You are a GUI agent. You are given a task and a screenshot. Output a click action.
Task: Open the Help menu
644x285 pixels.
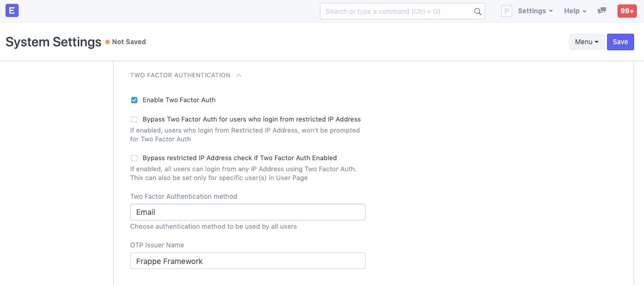click(x=575, y=11)
